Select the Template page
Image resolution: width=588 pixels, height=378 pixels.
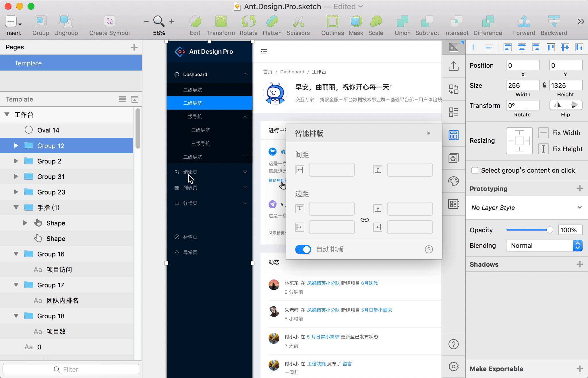(x=71, y=63)
